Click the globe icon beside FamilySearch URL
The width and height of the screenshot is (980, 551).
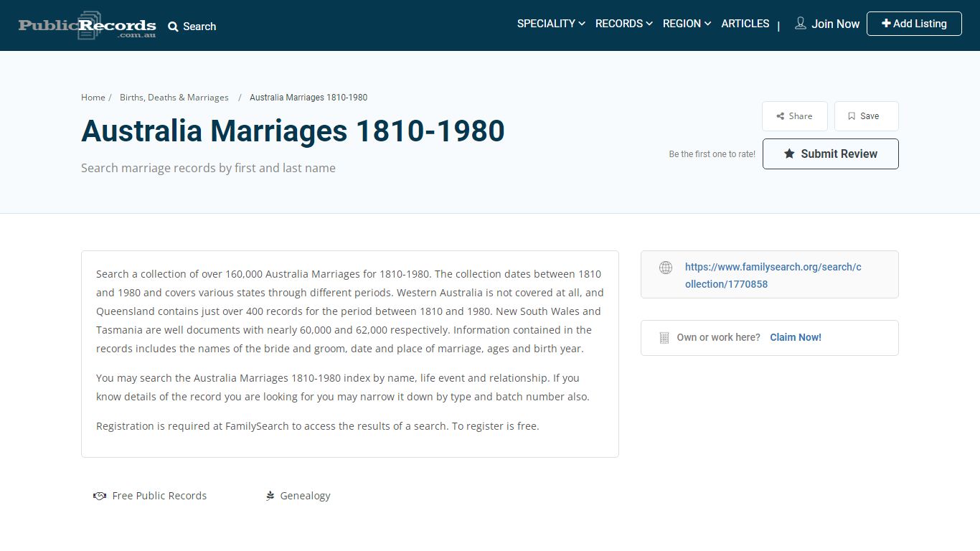point(666,268)
